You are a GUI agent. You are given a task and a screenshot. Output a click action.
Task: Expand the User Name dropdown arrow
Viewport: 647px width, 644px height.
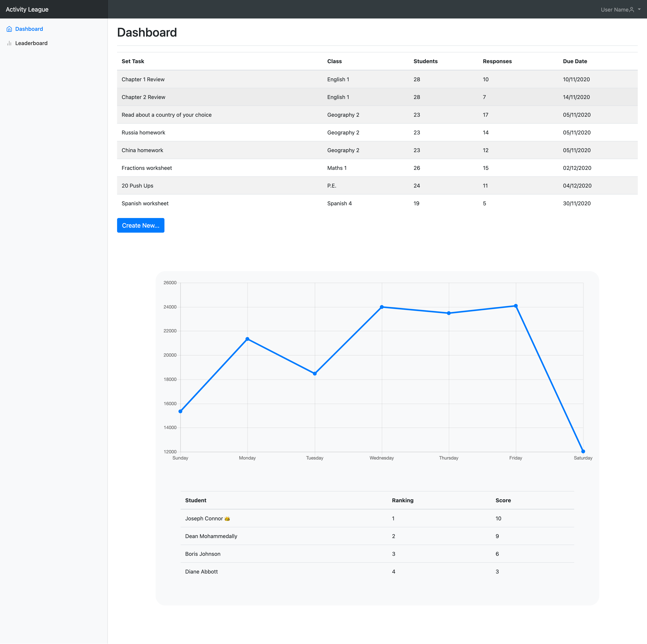pos(639,10)
